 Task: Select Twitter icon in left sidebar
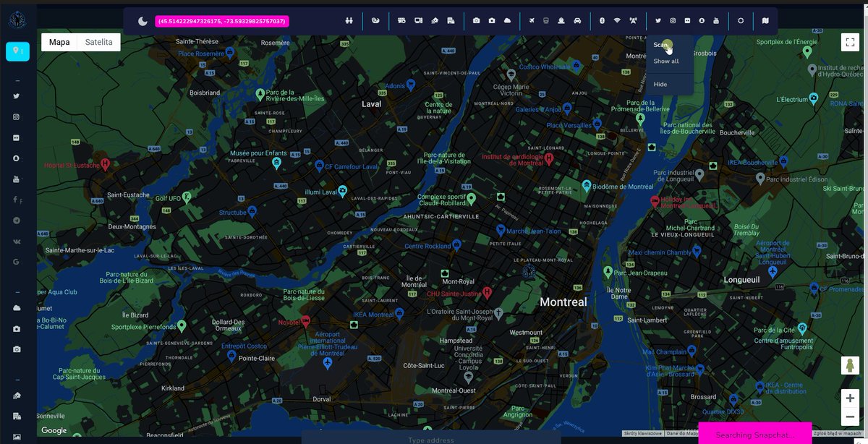(16, 95)
